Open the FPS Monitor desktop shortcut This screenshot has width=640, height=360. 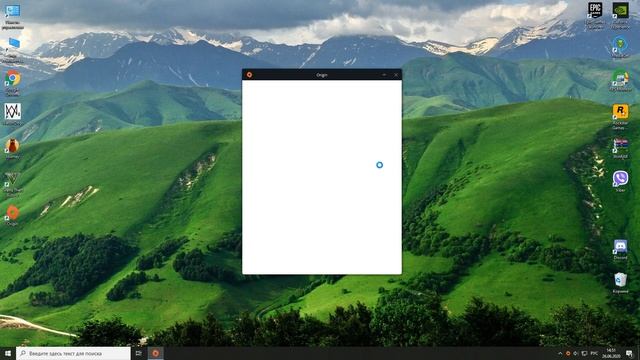pos(620,80)
